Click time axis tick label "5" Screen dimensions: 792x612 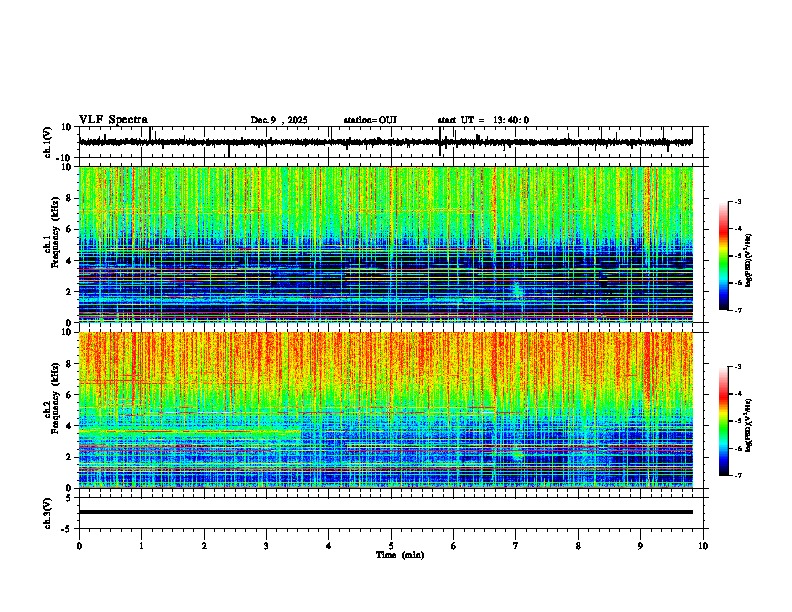point(391,546)
